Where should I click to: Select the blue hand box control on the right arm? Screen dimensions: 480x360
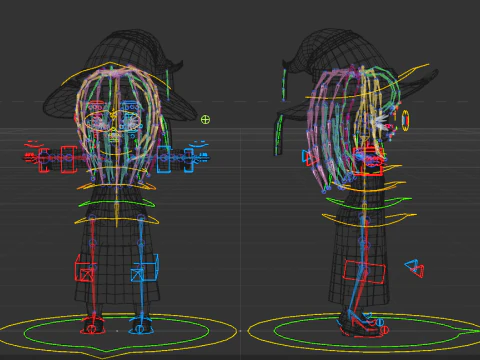coord(189,160)
